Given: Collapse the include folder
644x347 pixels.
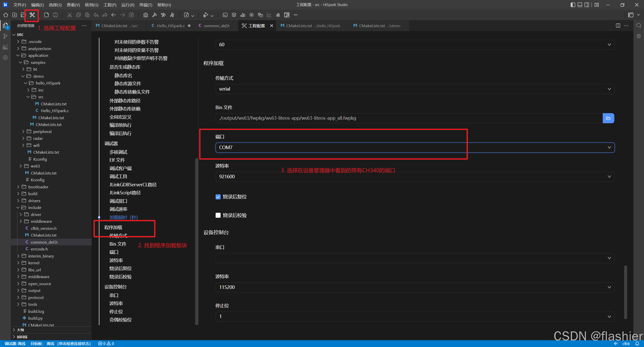Looking at the screenshot, I should pos(35,207).
